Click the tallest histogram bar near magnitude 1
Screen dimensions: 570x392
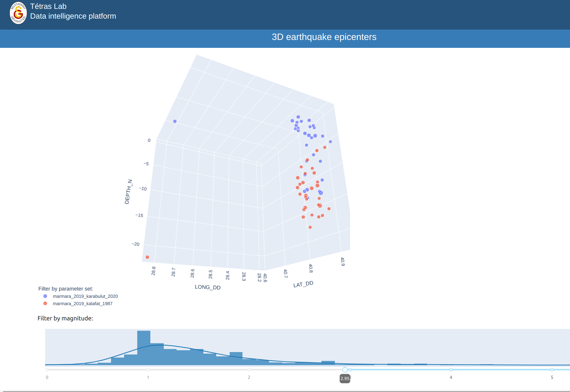(x=144, y=347)
